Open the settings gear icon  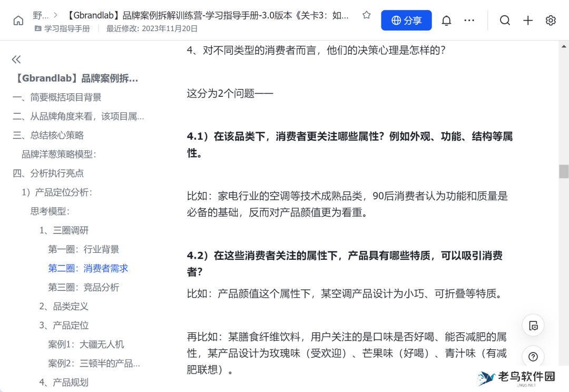[551, 20]
